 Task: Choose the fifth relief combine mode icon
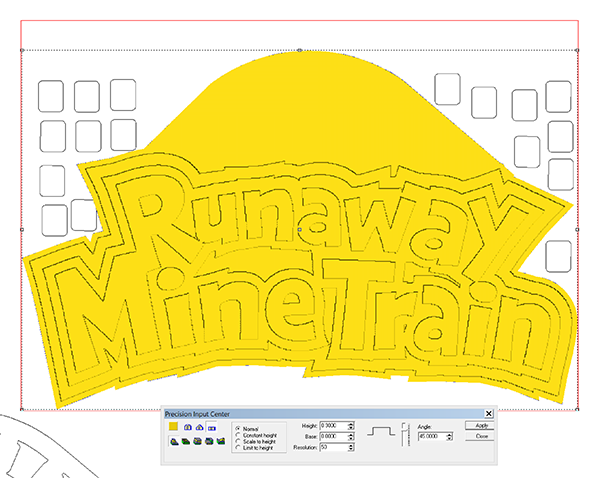point(221,441)
